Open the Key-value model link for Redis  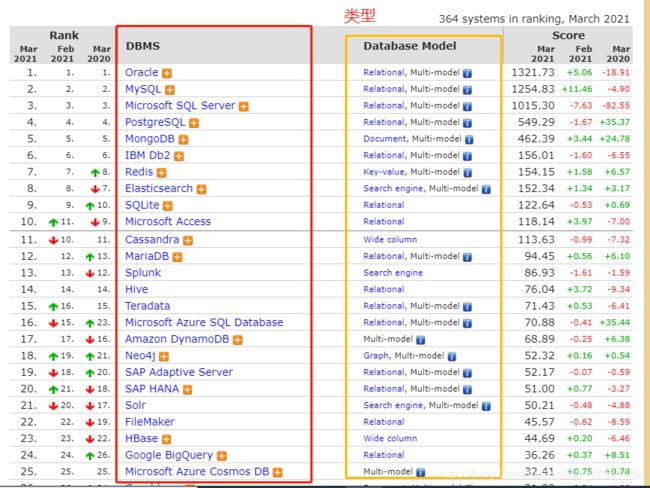384,172
